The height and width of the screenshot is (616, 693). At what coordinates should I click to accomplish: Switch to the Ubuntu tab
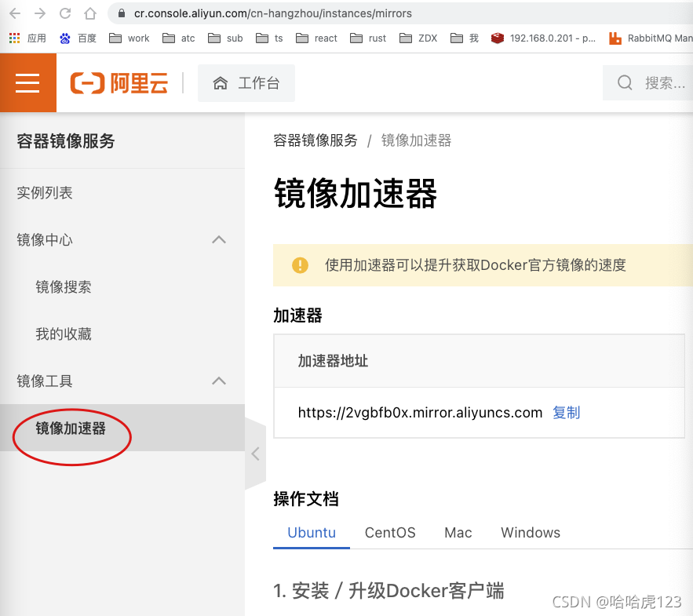coord(312,533)
